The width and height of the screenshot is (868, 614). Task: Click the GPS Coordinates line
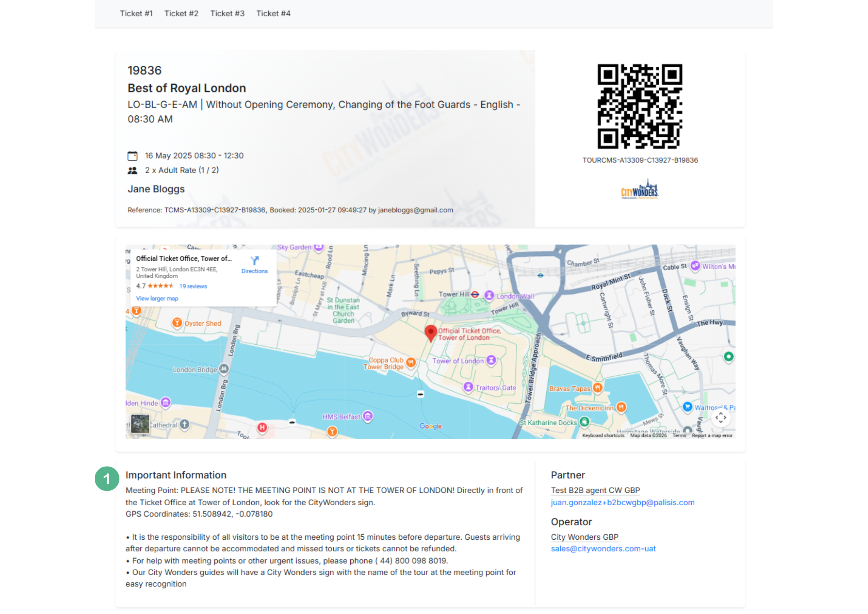click(199, 514)
